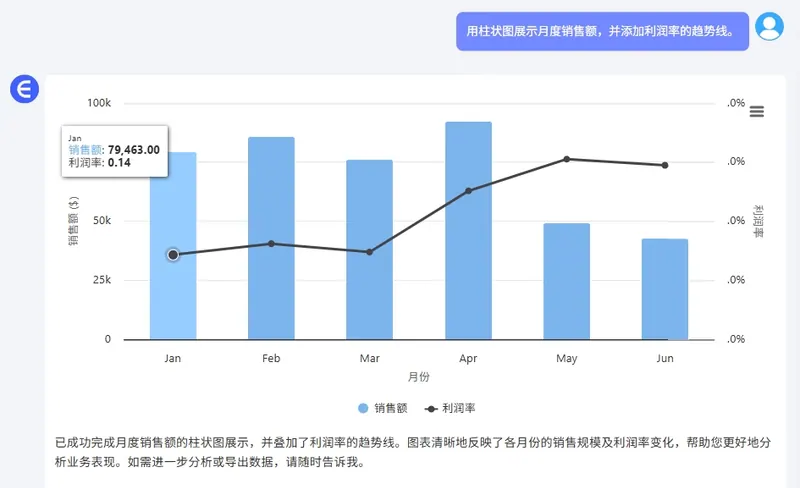This screenshot has height=488, width=800.
Task: Select the Apr profit rate line point
Action: (468, 190)
